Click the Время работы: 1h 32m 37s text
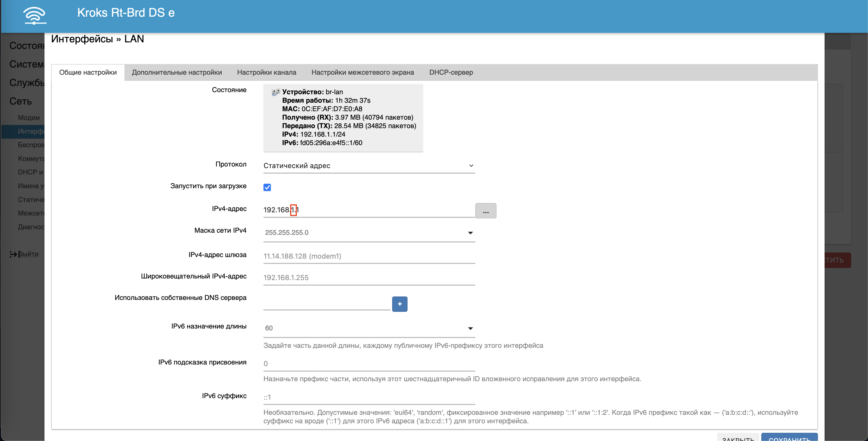Viewport: 868px width, 441px height. pos(326,100)
